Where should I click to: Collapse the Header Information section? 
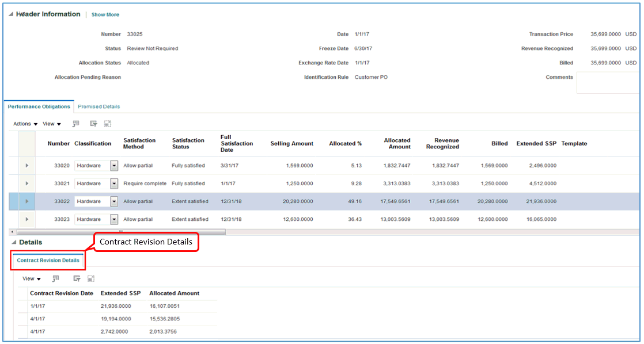point(11,14)
